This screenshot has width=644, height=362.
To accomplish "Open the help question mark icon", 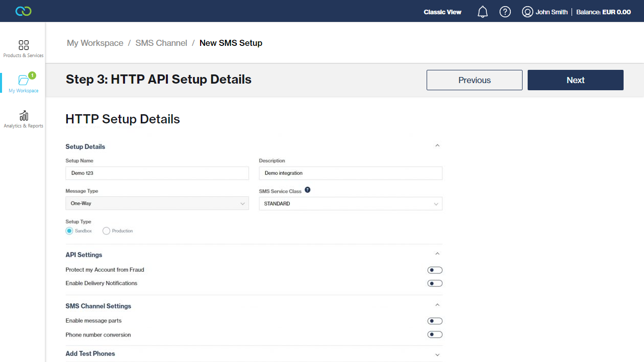I will click(505, 12).
